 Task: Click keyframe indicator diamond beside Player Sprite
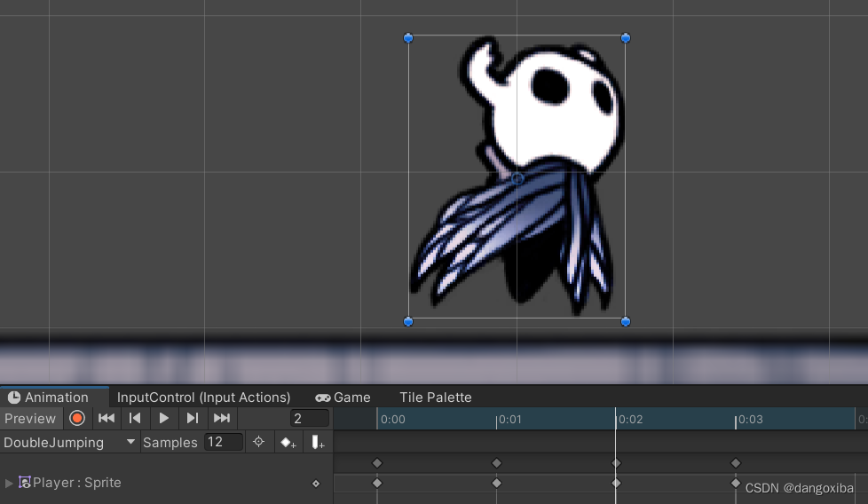316,484
